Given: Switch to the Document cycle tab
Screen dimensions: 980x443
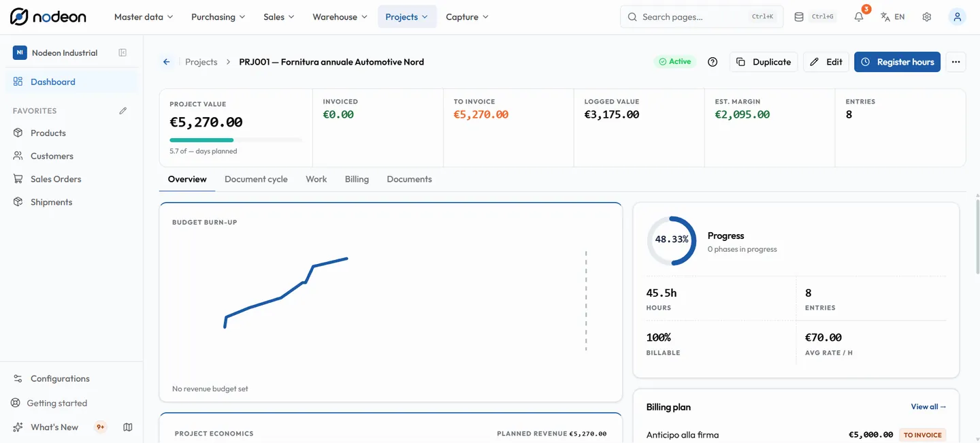Looking at the screenshot, I should click(x=256, y=179).
